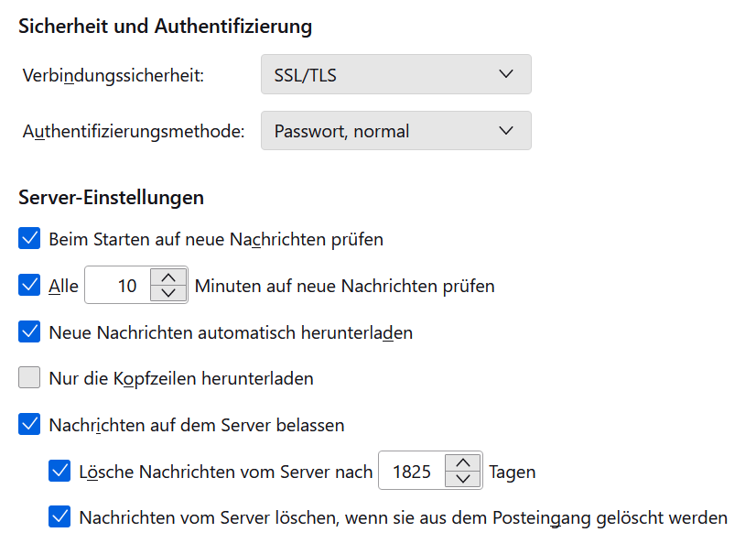756x554 pixels.
Task: Toggle Lösche Nachrichten vom Server nach checkbox
Action: point(60,472)
